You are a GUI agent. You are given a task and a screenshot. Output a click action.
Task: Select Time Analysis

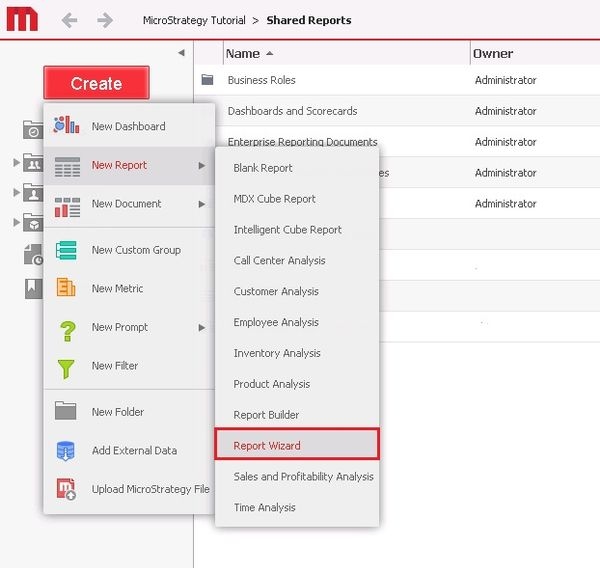tap(297, 508)
